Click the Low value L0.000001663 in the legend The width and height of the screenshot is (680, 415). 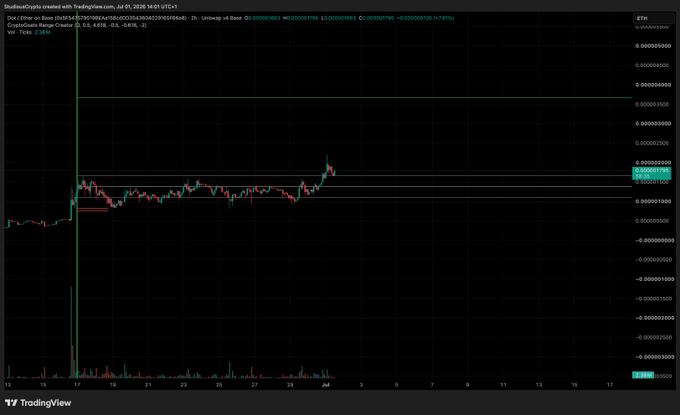pyautogui.click(x=338, y=18)
